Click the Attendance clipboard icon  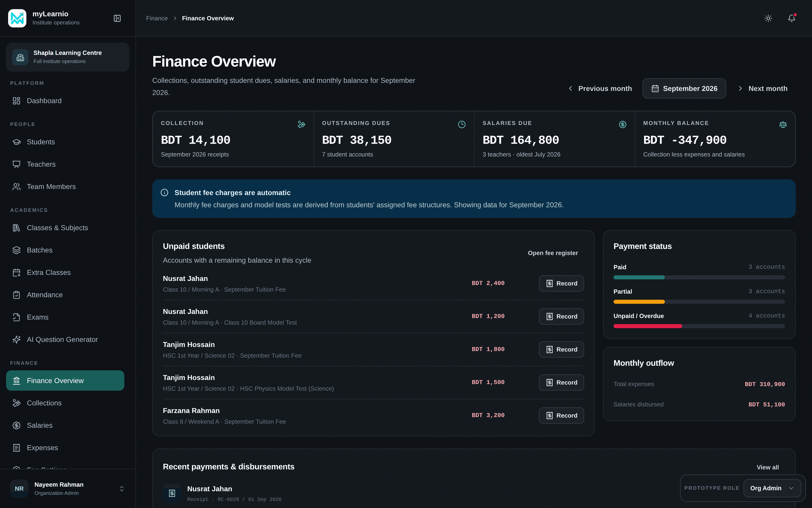tap(16, 295)
